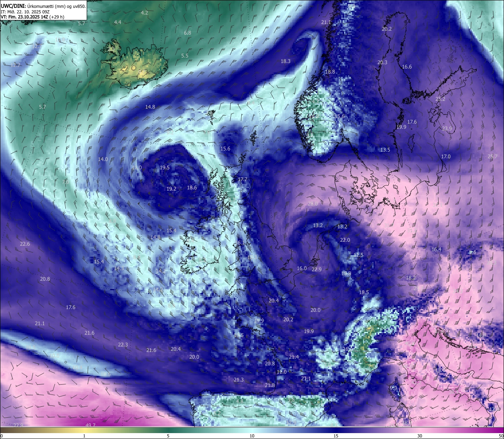
Task: Click the 17.7 value over Scotland
Action: pyautogui.click(x=243, y=179)
